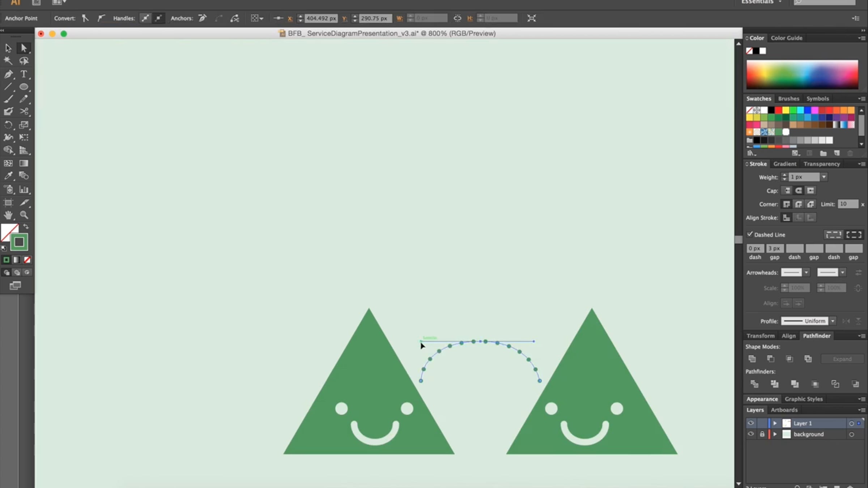Pick a color from the spectrum bar
The width and height of the screenshot is (868, 488).
pyautogui.click(x=802, y=74)
